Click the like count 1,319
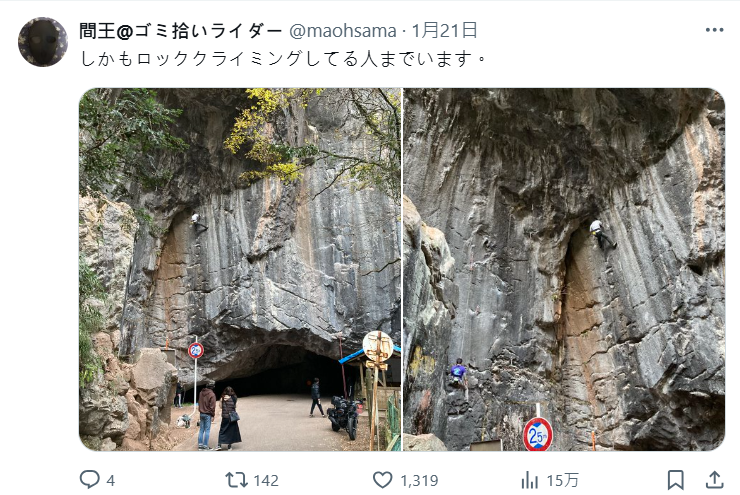 click(x=419, y=480)
